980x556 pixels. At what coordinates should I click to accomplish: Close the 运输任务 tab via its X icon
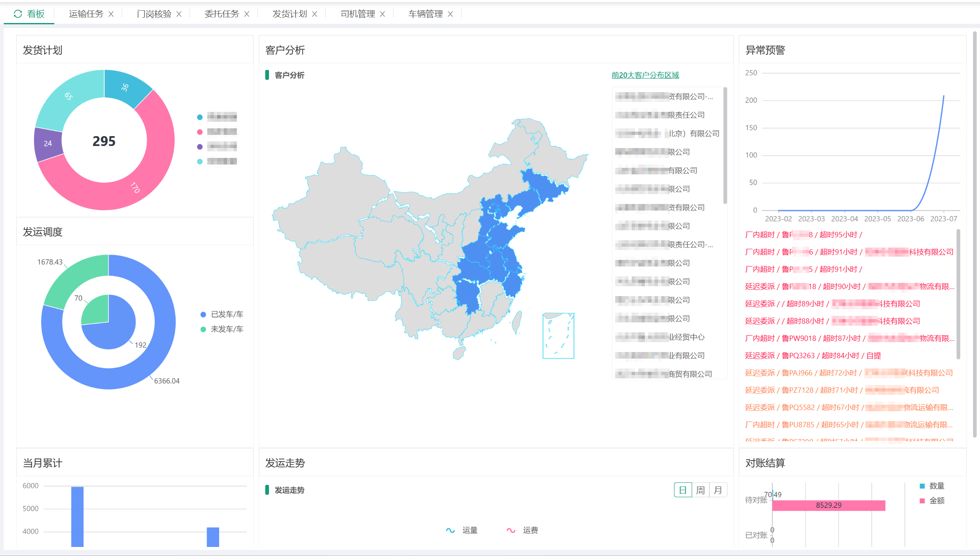[111, 13]
